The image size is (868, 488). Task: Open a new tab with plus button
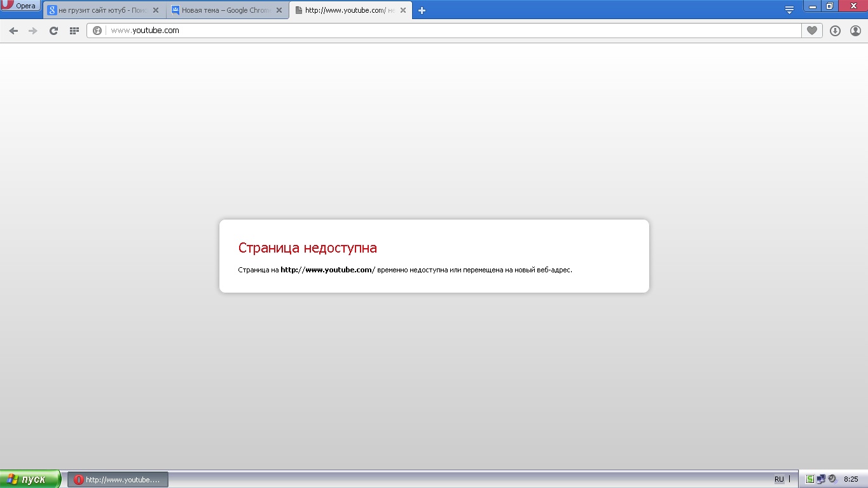click(x=422, y=10)
